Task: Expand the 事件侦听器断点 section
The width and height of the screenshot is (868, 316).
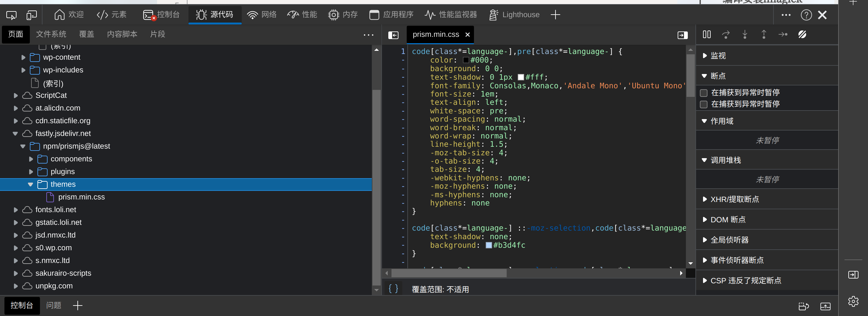Action: [x=767, y=260]
